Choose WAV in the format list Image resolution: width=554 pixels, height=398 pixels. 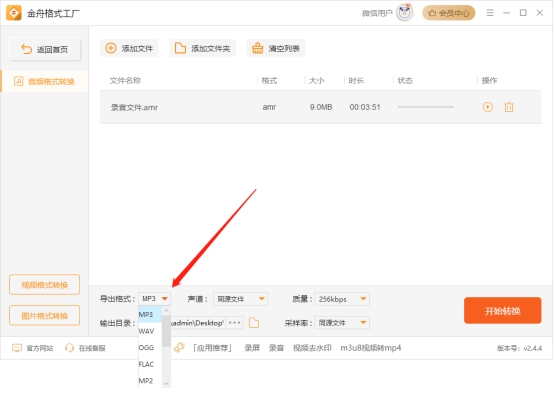coord(150,331)
